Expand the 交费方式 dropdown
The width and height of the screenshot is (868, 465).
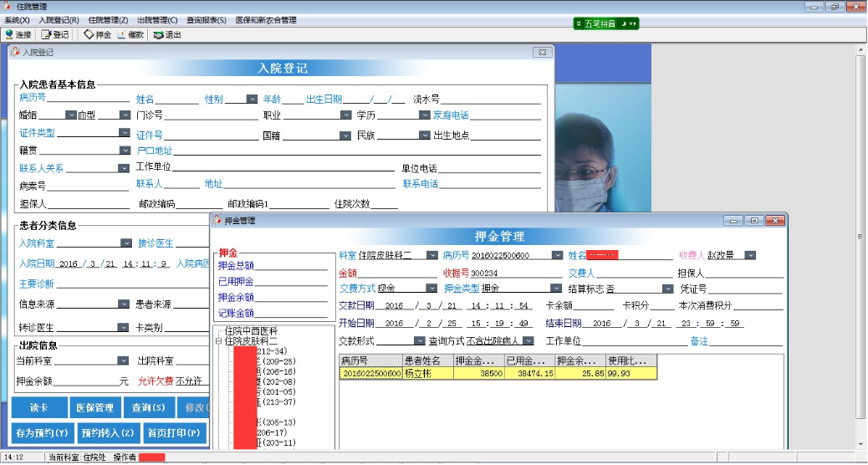click(431, 289)
